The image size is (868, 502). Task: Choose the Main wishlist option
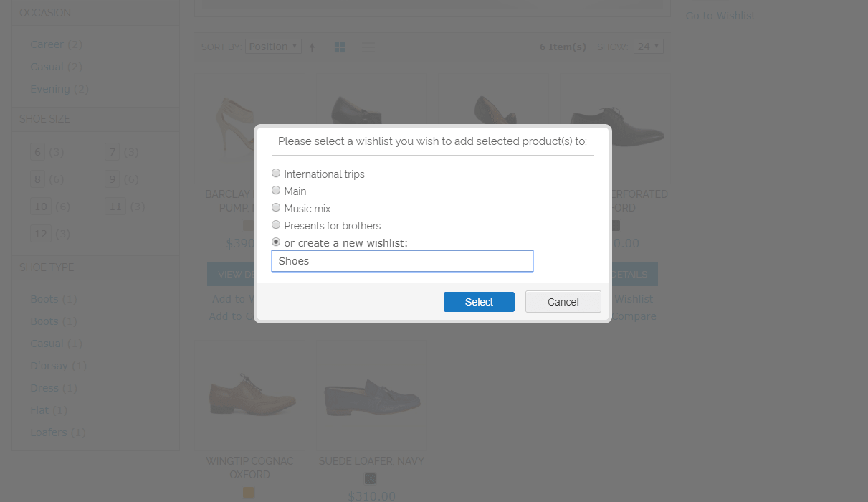click(276, 191)
